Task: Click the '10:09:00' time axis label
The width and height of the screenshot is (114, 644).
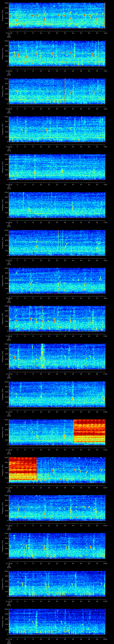Action: (9, 336)
